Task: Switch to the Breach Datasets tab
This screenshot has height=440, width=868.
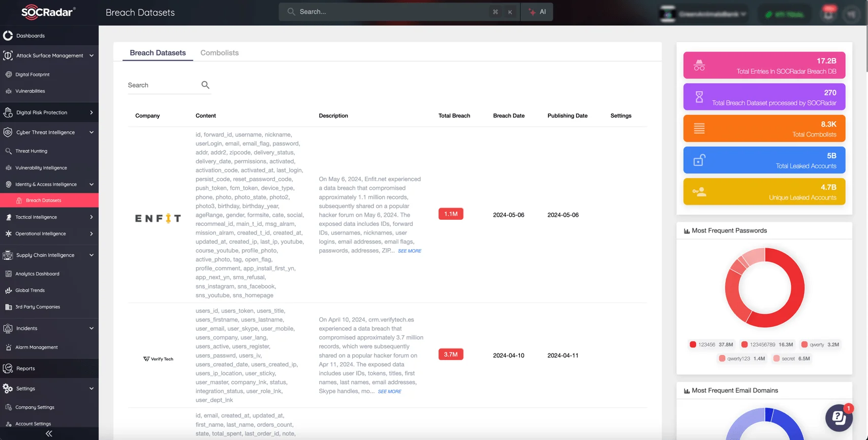Action: (x=158, y=53)
